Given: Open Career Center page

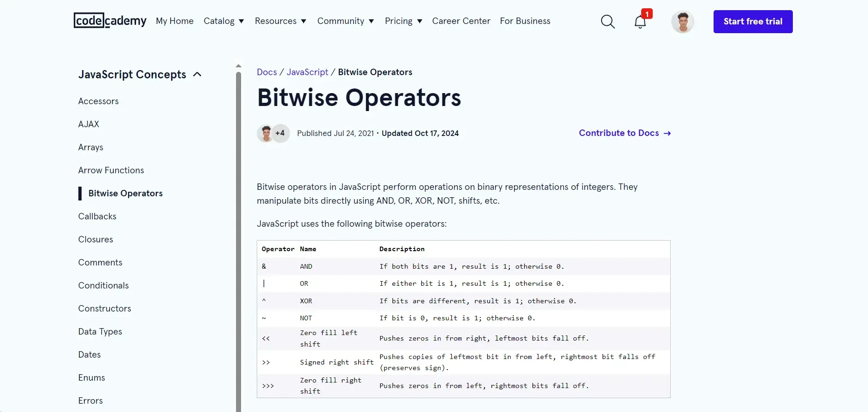Looking at the screenshot, I should click(461, 21).
